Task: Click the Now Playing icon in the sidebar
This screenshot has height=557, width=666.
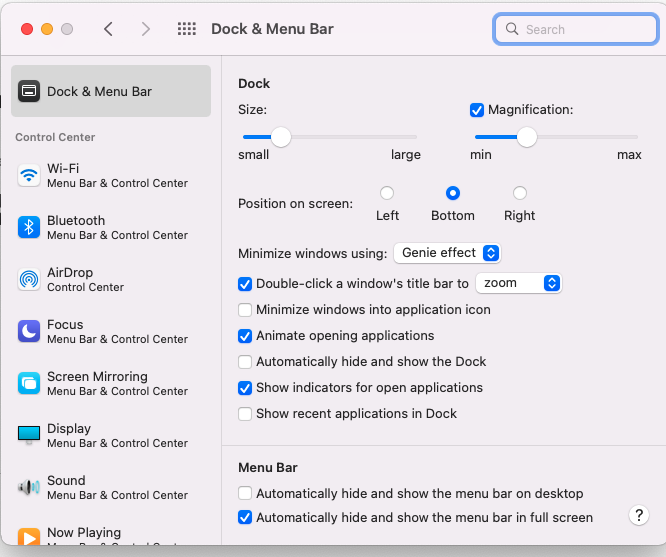Action: click(29, 536)
